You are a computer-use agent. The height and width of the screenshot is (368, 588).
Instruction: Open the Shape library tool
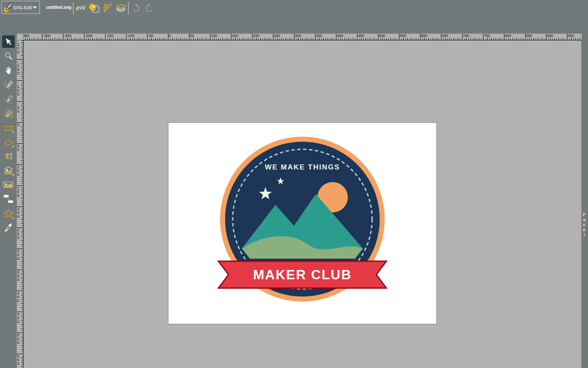(x=8, y=170)
